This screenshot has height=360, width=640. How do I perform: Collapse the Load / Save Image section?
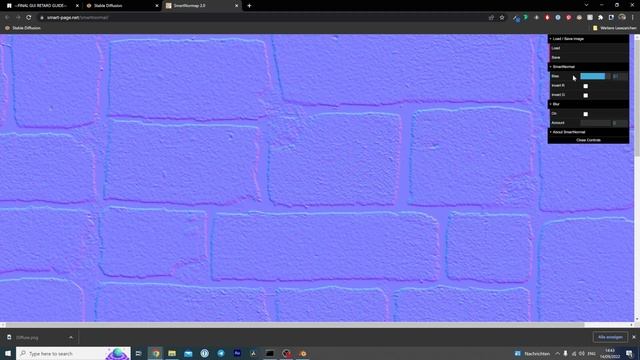[x=588, y=39]
